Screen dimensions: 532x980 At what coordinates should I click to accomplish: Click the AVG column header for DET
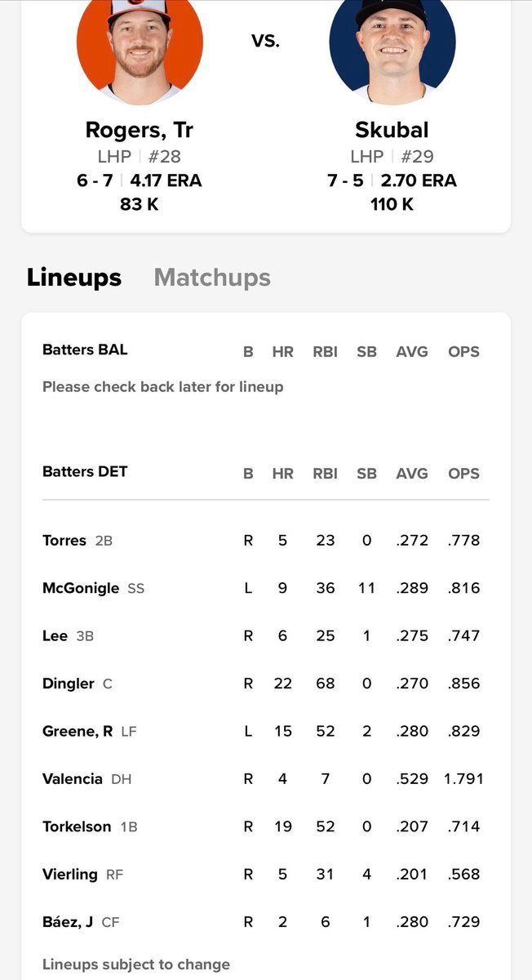pyautogui.click(x=412, y=474)
